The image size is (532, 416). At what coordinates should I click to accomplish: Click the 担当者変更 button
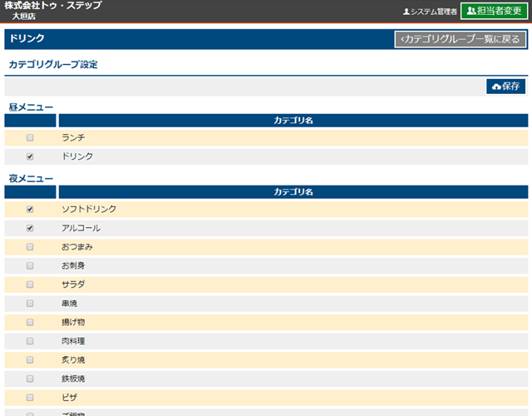494,11
